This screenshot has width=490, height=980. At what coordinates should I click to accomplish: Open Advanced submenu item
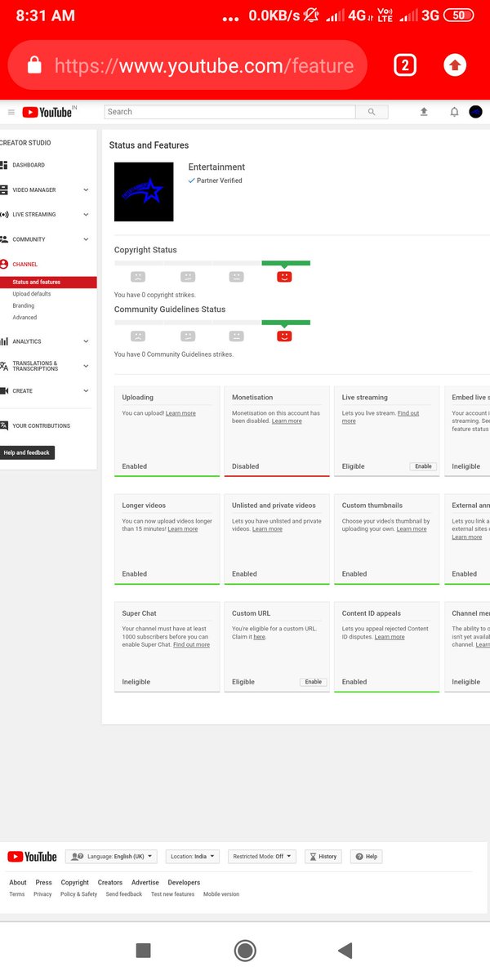tap(24, 318)
